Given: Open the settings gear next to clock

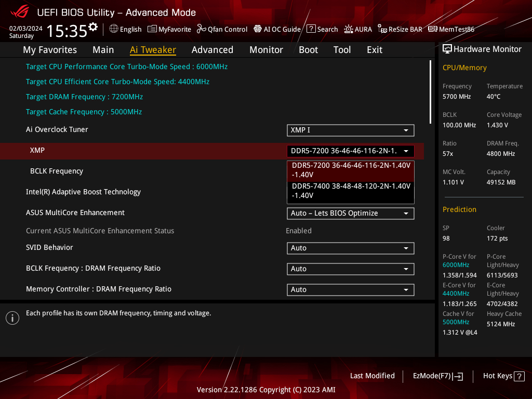Looking at the screenshot, I should (x=93, y=27).
